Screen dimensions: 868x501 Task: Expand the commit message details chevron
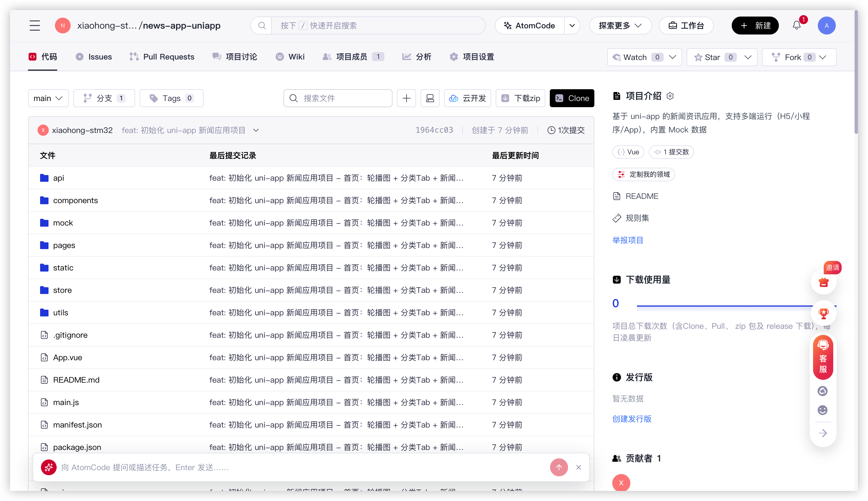(x=256, y=130)
